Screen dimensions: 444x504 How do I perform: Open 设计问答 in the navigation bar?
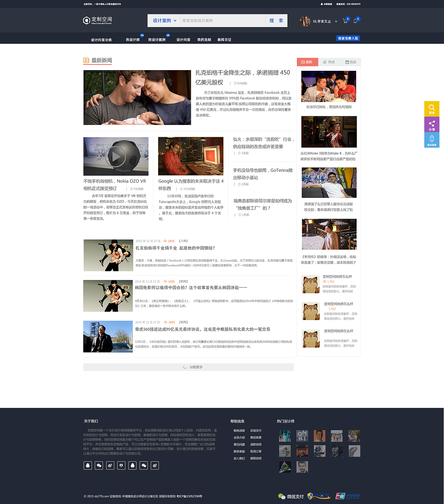[x=183, y=40]
